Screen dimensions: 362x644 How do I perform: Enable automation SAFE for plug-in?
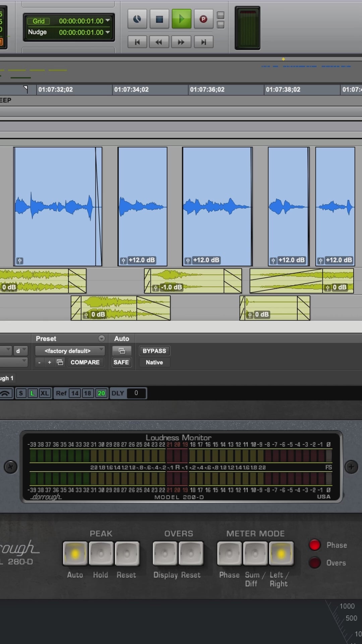coord(121,362)
